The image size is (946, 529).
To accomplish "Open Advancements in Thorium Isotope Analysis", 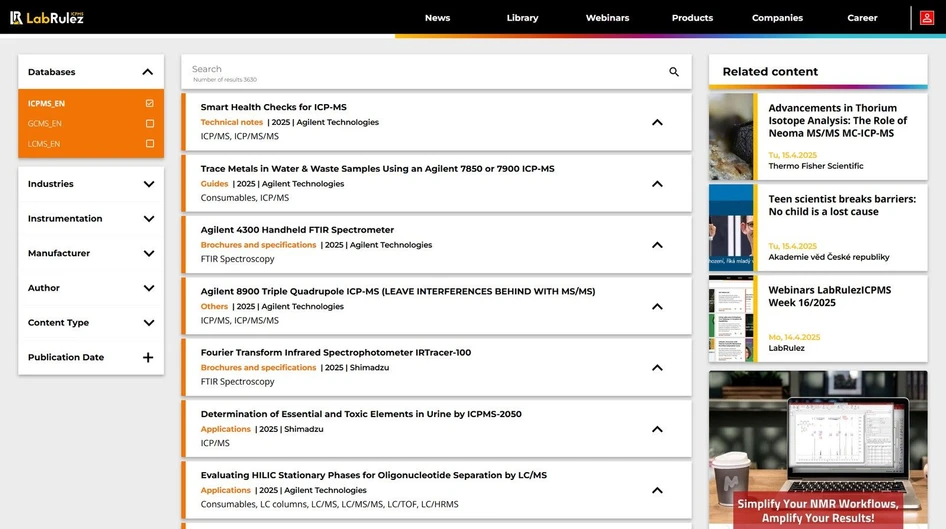I will [837, 121].
